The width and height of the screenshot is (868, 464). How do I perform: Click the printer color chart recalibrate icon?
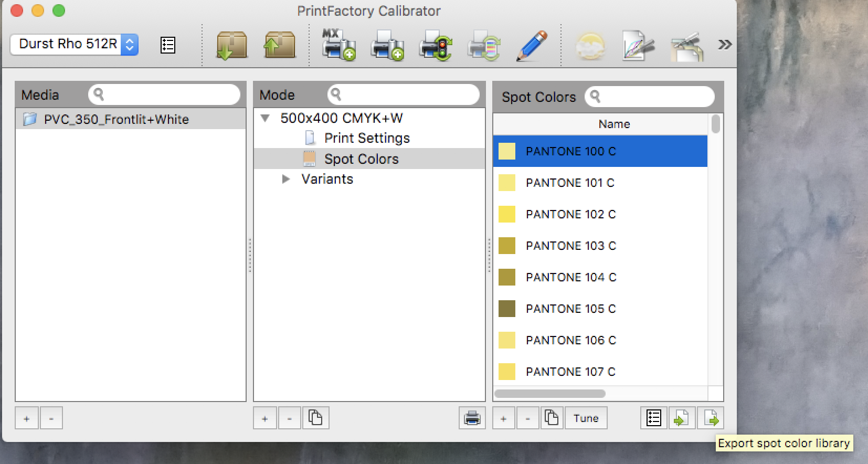[484, 45]
